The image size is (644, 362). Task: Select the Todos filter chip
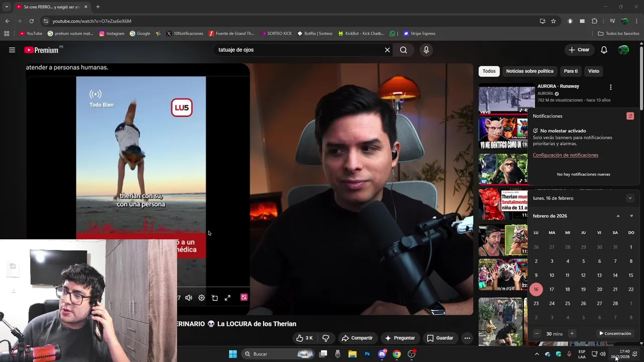tap(489, 71)
